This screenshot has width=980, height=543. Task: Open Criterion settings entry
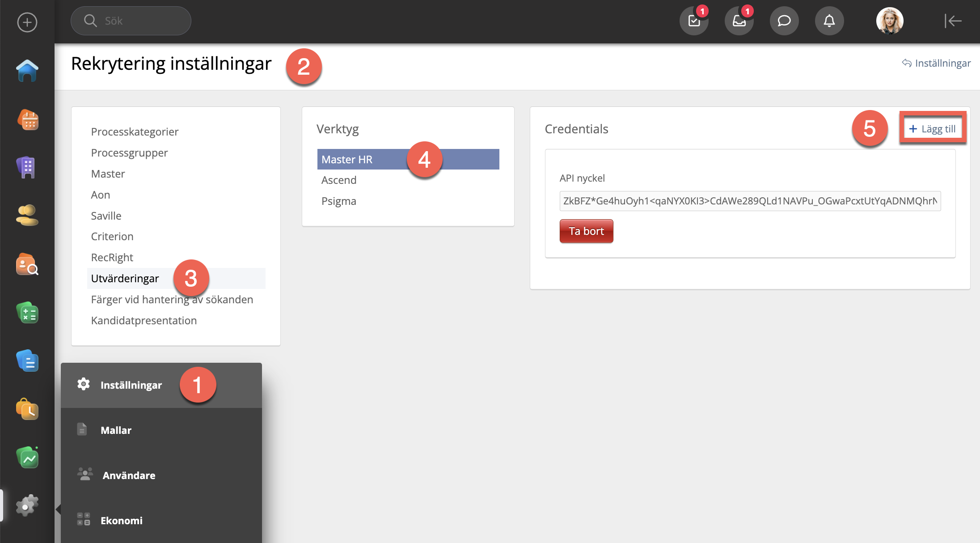[112, 236]
